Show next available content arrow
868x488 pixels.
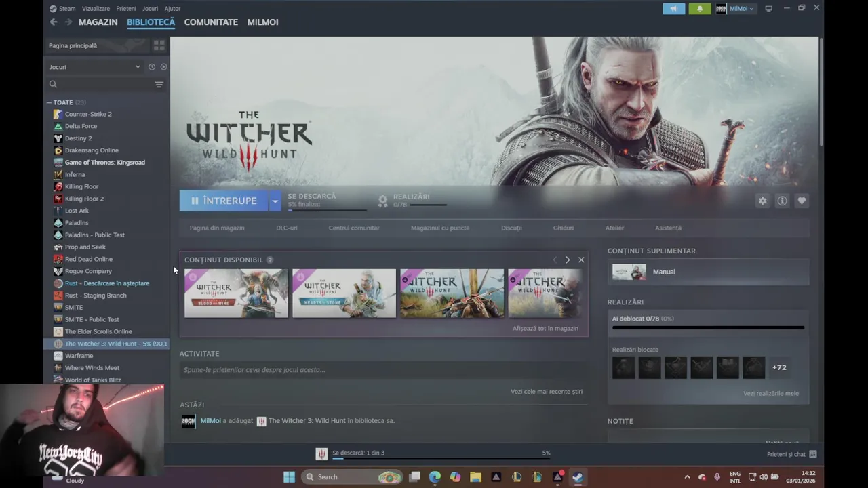pos(568,260)
